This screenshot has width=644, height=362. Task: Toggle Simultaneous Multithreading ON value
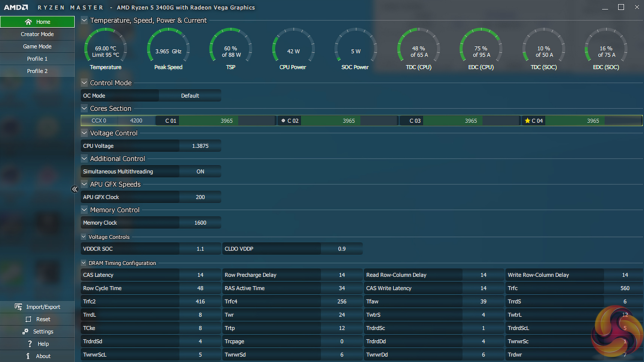pos(200,172)
